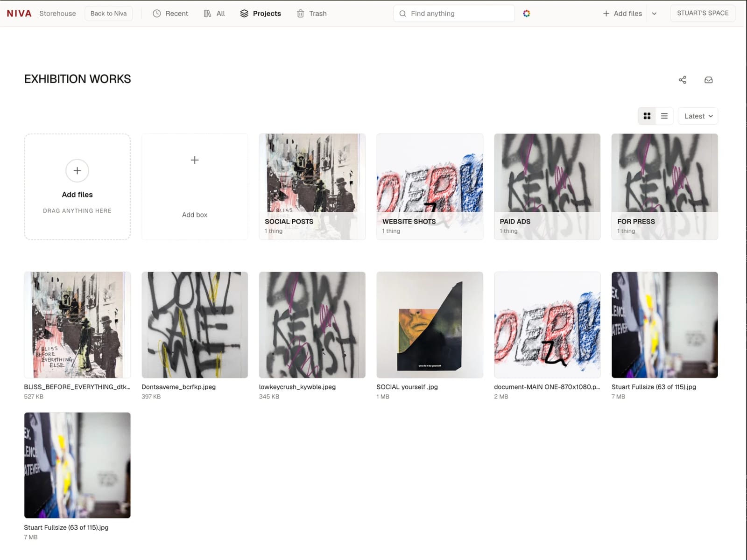Click the Dontsaveme_bcrfkp.jpeg file name

[x=178, y=387]
